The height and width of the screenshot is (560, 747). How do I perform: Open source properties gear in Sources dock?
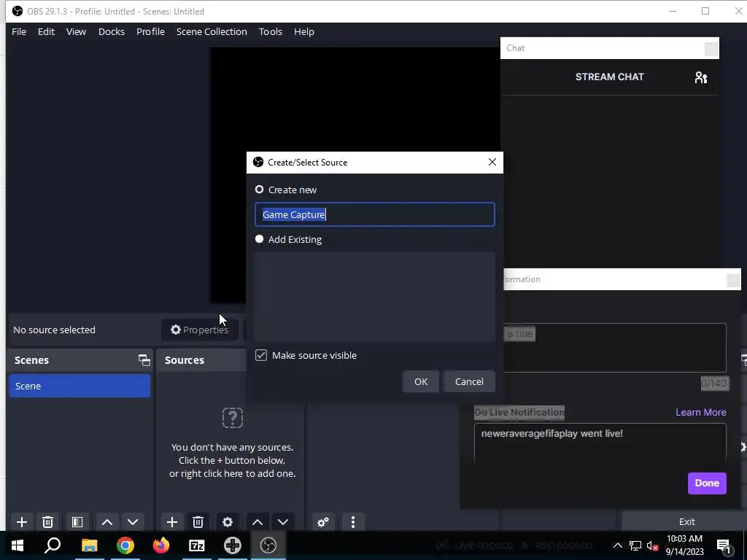(x=228, y=522)
